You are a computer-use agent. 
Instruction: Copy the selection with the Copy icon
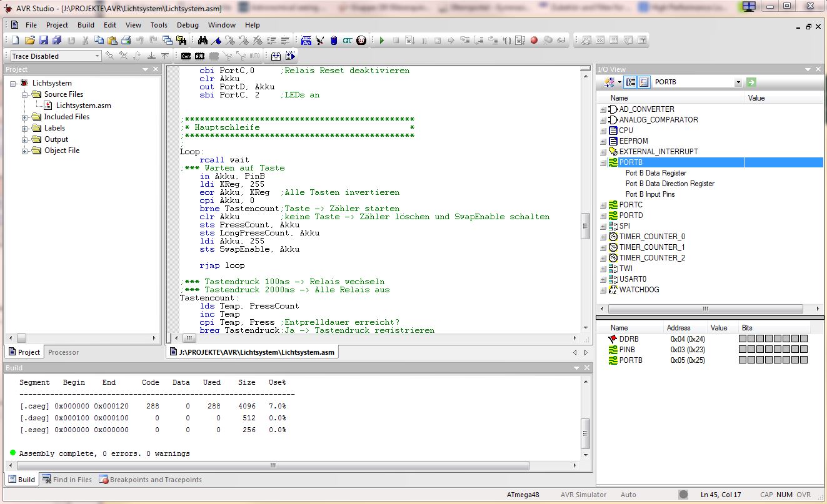99,40
